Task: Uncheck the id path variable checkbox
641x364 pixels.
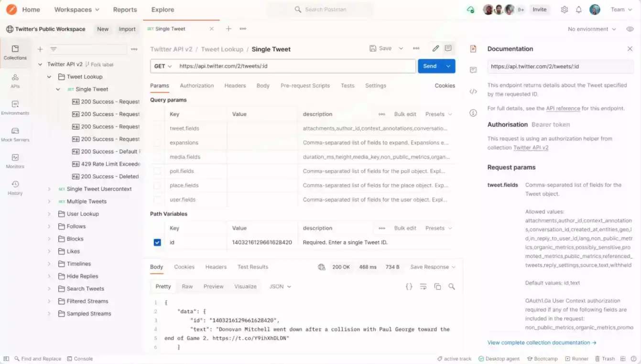Action: coord(157,243)
